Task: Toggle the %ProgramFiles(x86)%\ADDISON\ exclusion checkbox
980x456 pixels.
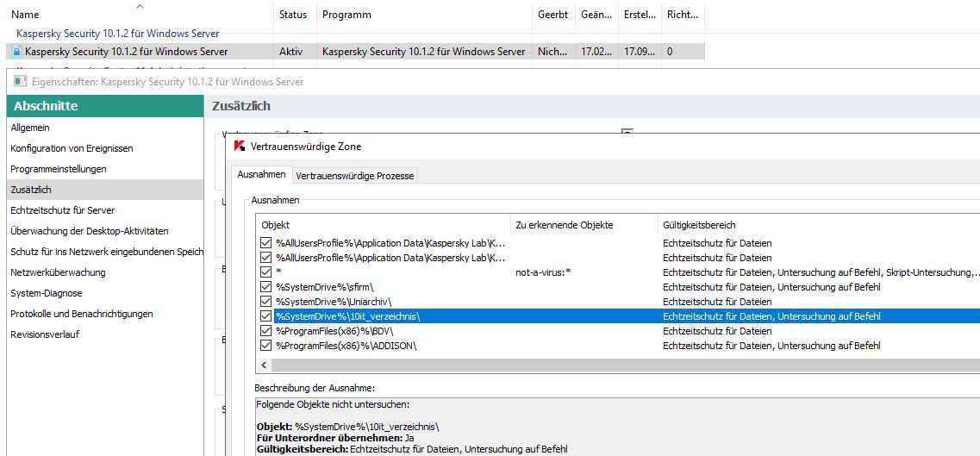Action: point(265,346)
